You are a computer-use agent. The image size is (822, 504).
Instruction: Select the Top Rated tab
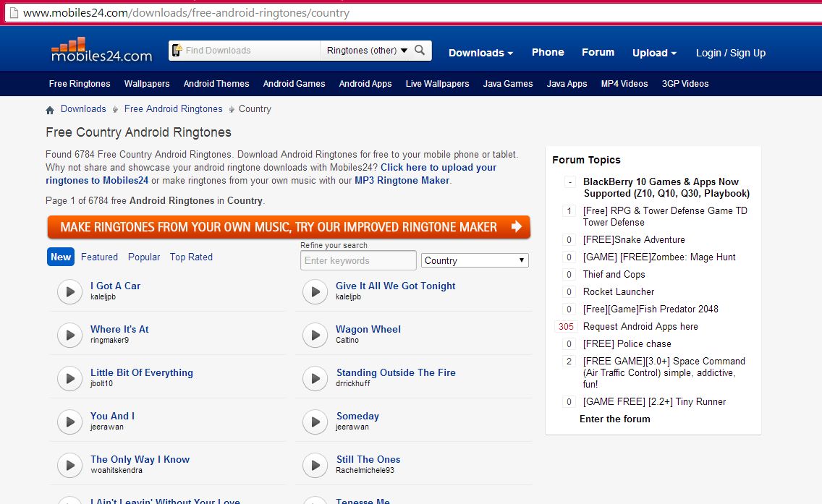pyautogui.click(x=191, y=257)
